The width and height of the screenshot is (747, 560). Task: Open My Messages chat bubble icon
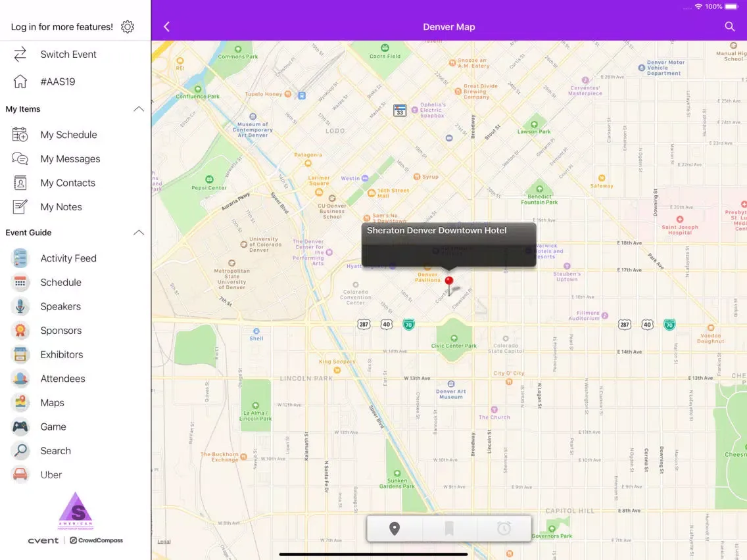[20, 158]
